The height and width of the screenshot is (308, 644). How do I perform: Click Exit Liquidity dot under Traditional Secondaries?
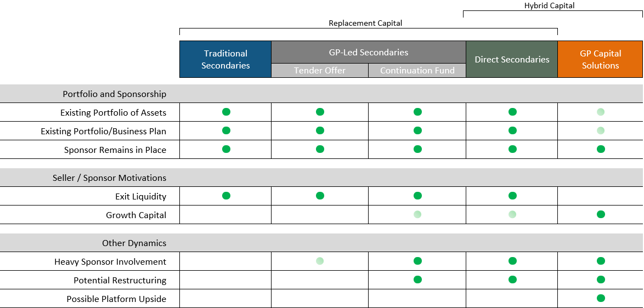click(226, 196)
